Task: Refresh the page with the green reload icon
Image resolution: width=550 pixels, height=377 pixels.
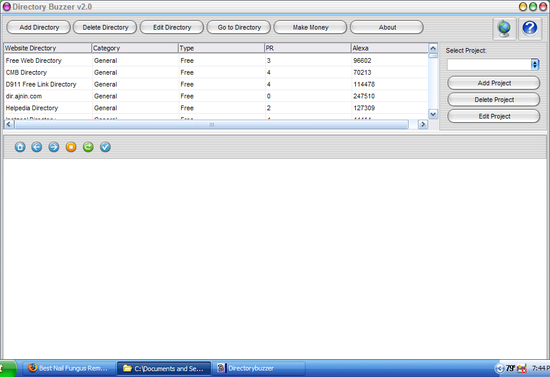Action: click(x=88, y=147)
